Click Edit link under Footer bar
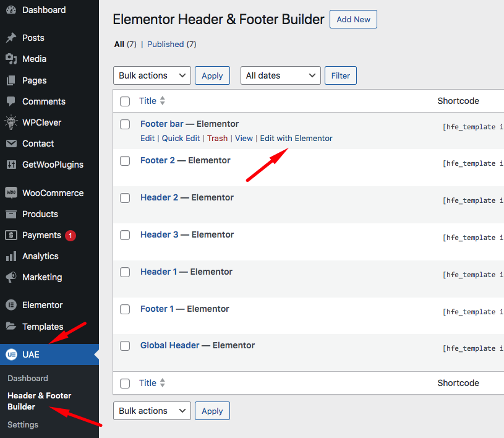The height and width of the screenshot is (438, 504). (148, 139)
